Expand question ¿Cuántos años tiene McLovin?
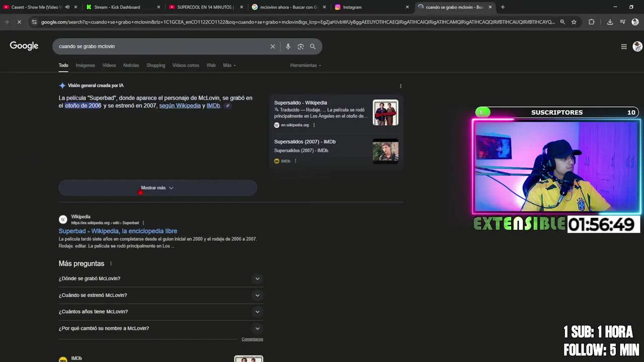The image size is (644, 362). click(x=160, y=312)
